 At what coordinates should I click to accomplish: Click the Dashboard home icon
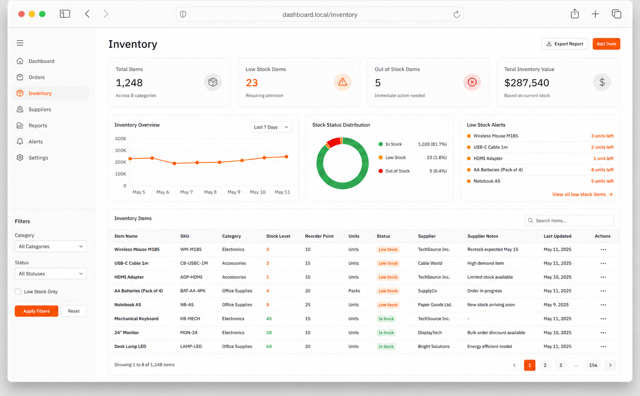[x=20, y=61]
